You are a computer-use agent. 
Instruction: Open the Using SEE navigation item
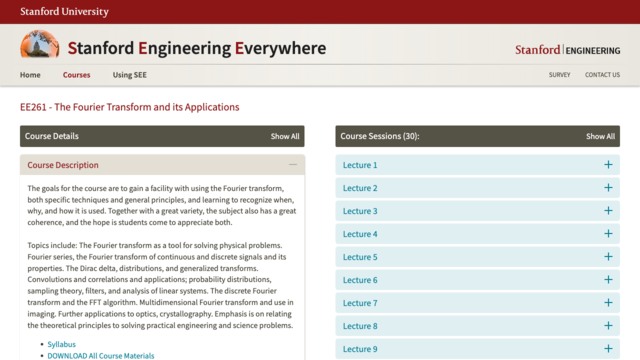coord(129,75)
